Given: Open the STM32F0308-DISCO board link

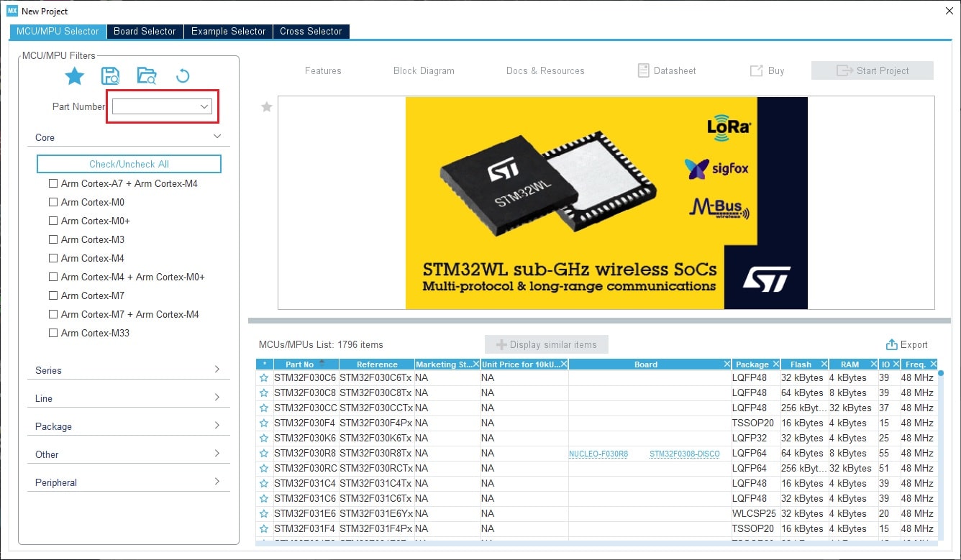Looking at the screenshot, I should (685, 454).
